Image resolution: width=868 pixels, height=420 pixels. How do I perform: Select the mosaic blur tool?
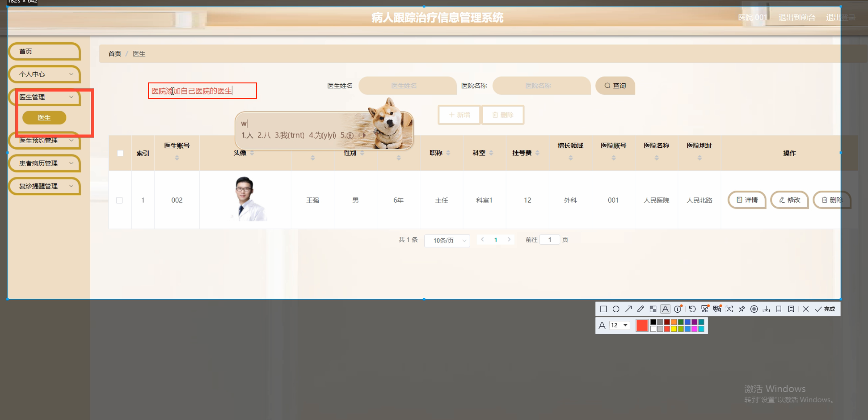[x=653, y=309]
